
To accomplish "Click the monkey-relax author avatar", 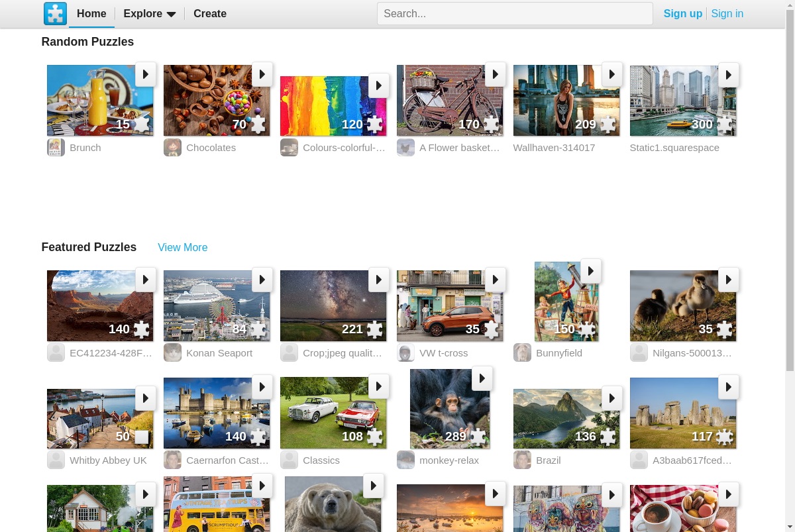I will 405,460.
